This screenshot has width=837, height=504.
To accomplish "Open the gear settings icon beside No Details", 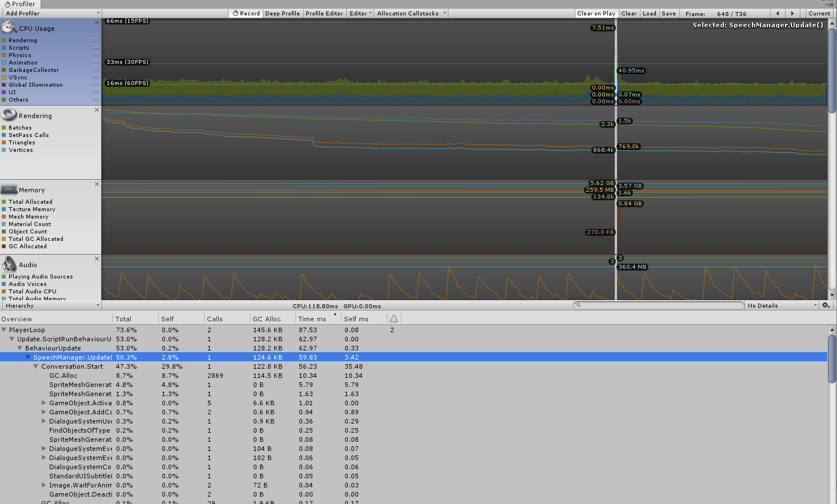I will click(826, 305).
